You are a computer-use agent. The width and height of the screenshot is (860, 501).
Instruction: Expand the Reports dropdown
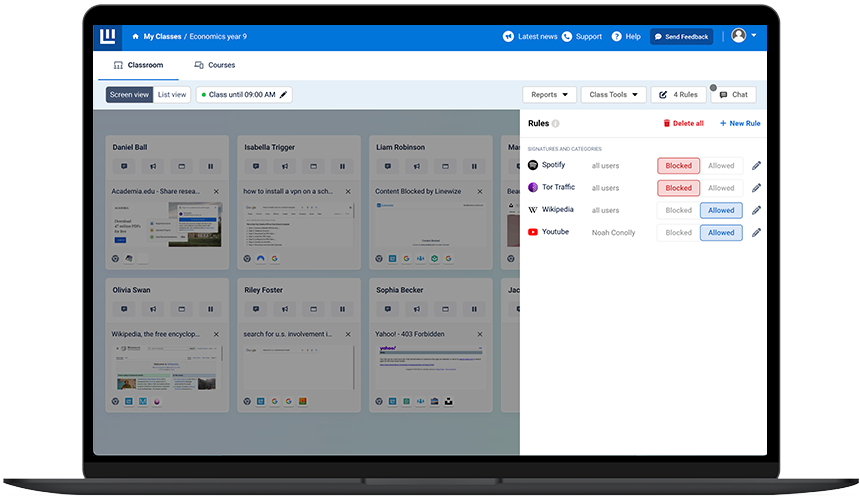click(549, 94)
